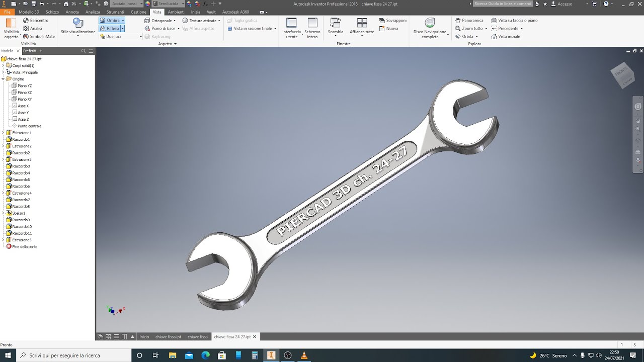Open the File menu
The image size is (644, 362).
point(7,12)
